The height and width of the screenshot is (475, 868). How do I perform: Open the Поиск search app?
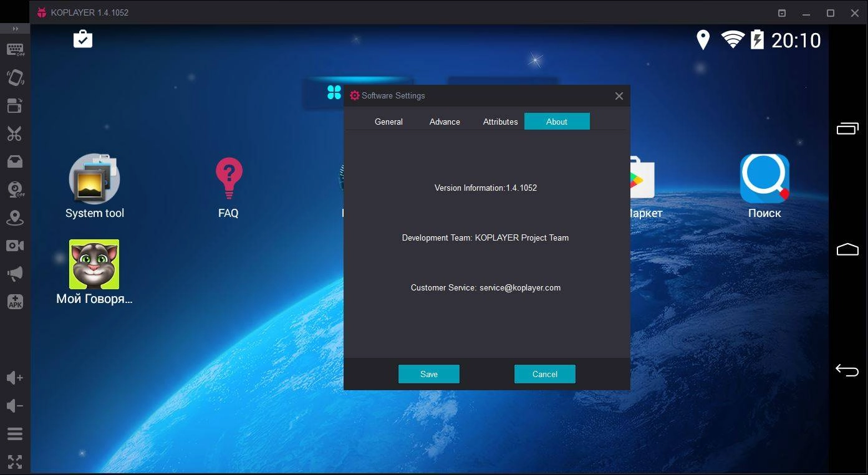coord(764,186)
